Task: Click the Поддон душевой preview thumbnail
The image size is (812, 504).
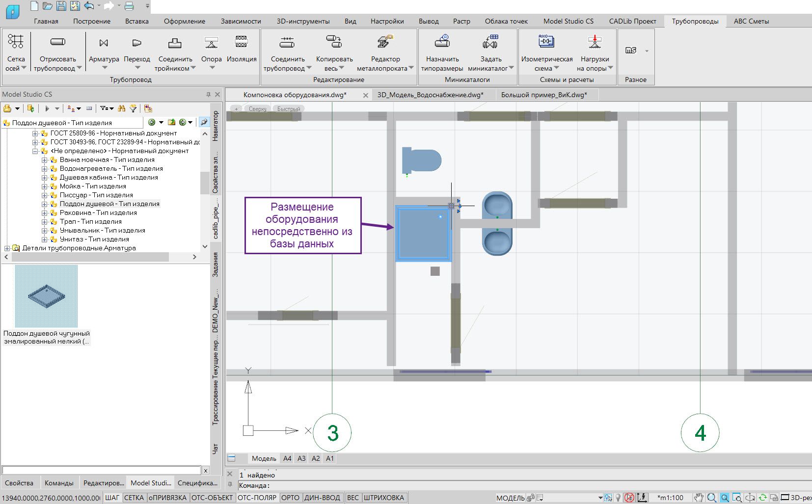Action: point(46,296)
